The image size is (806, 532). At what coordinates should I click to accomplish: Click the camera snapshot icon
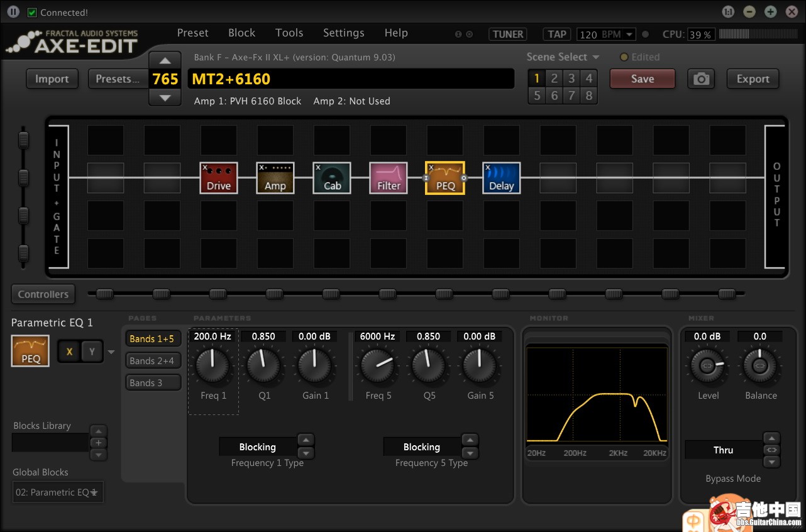tap(701, 79)
